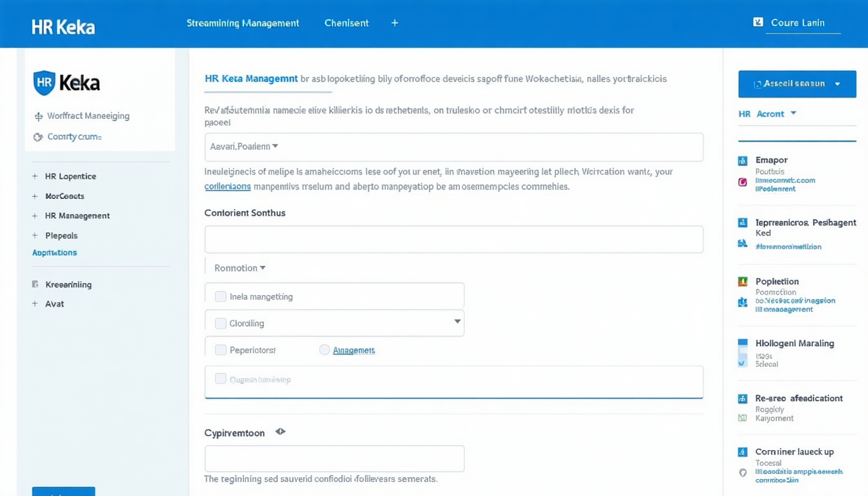Open the conlienaons link
The width and height of the screenshot is (868, 496).
tap(227, 187)
